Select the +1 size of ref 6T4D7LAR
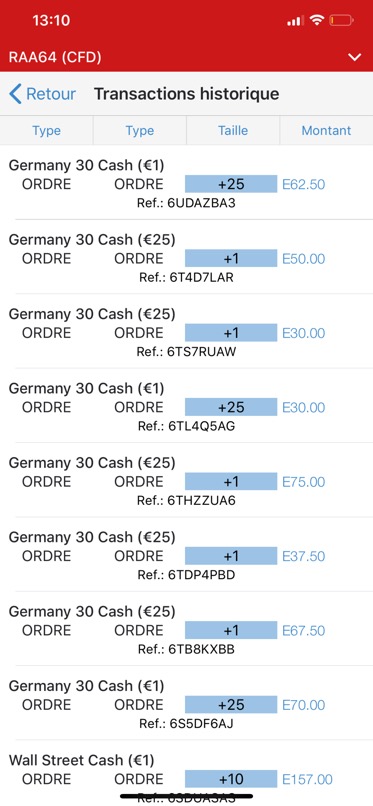The height and width of the screenshot is (806, 373). [x=231, y=258]
